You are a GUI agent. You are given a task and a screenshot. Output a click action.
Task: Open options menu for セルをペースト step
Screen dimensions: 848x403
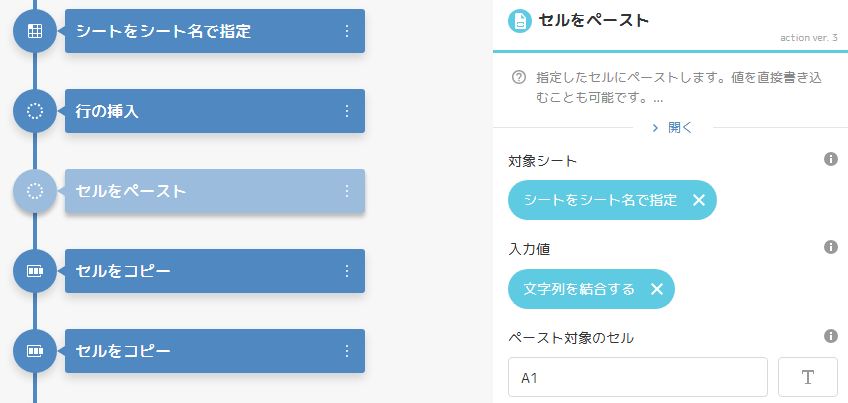pos(347,191)
